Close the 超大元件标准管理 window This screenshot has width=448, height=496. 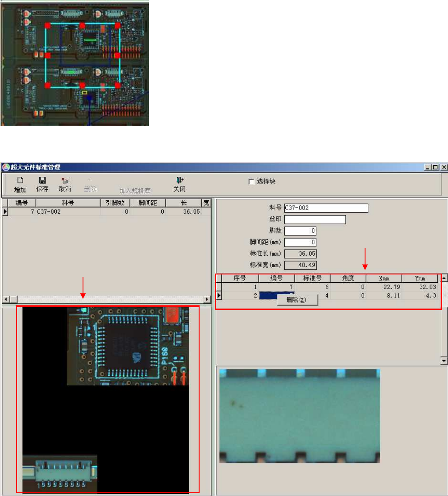(x=444, y=167)
